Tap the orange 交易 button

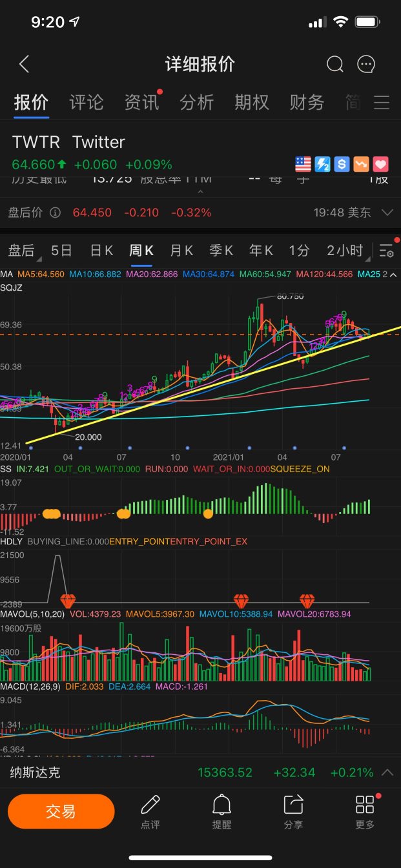pos(61,812)
